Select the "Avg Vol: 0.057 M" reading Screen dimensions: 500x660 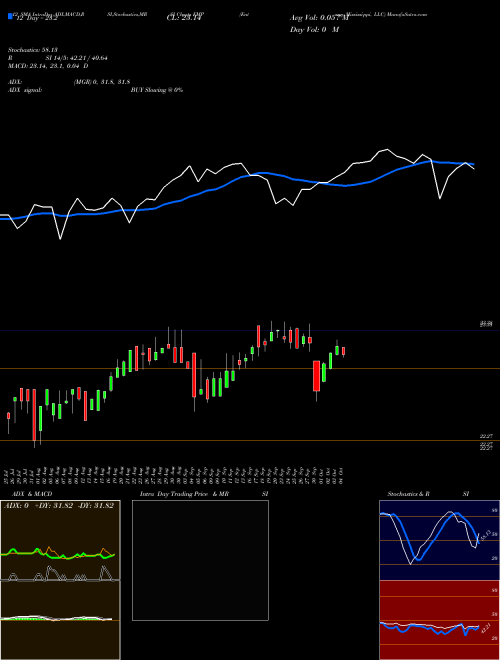pyautogui.click(x=319, y=18)
